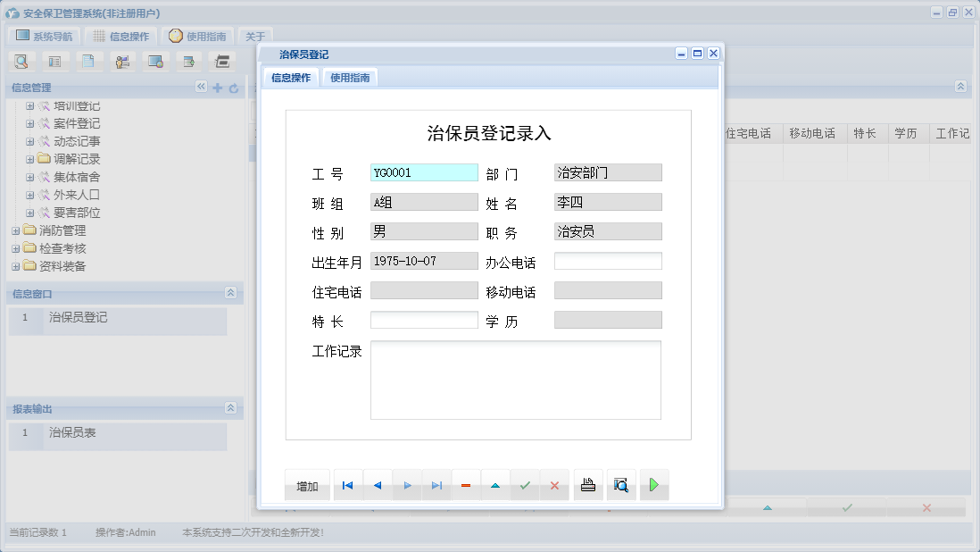Click the first record navigation arrow
The height and width of the screenshot is (552, 980).
point(347,484)
